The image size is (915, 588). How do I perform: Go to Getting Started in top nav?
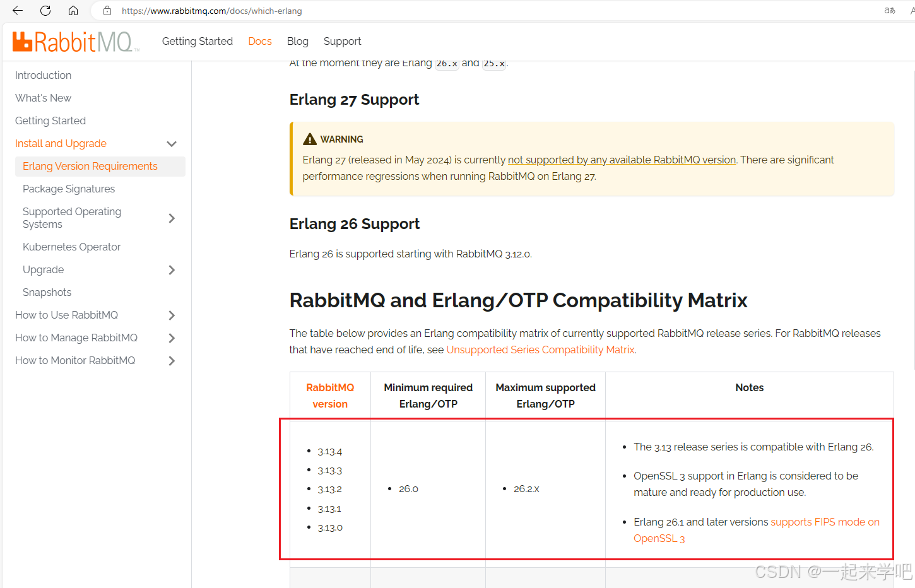[x=197, y=41]
